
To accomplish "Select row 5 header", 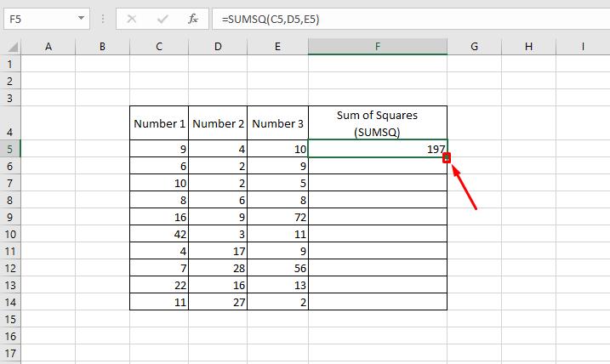I will (x=10, y=149).
